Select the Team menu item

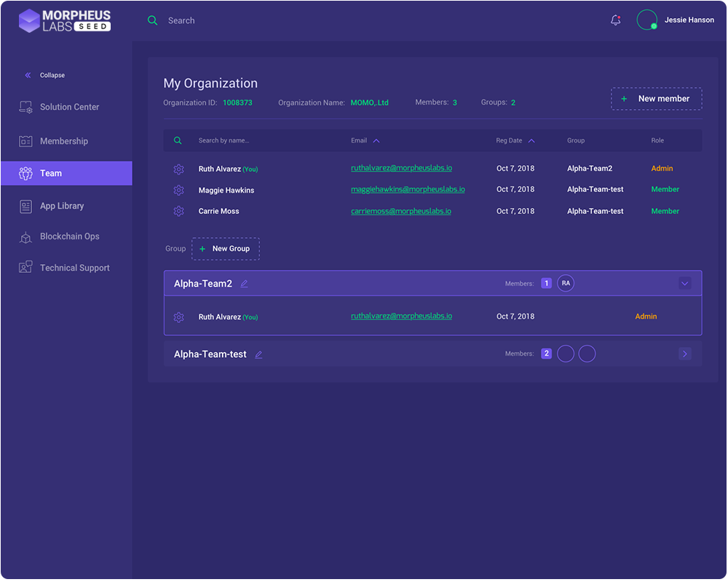click(66, 174)
